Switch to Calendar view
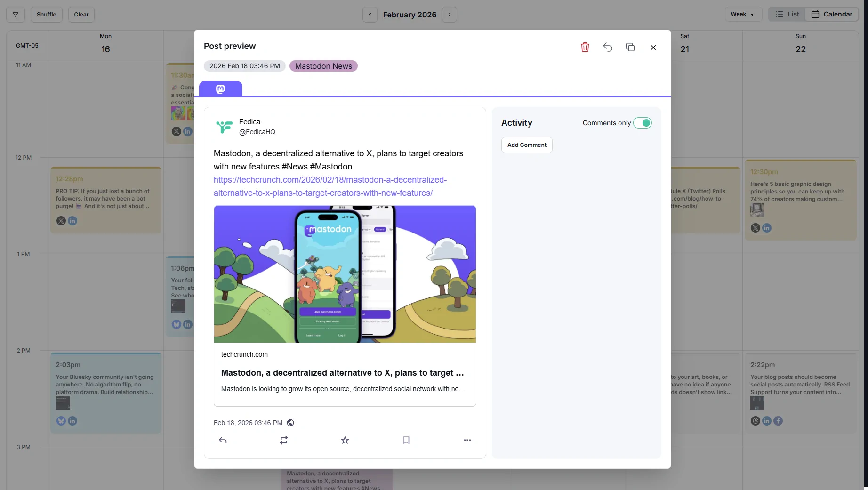The image size is (868, 490). click(832, 14)
